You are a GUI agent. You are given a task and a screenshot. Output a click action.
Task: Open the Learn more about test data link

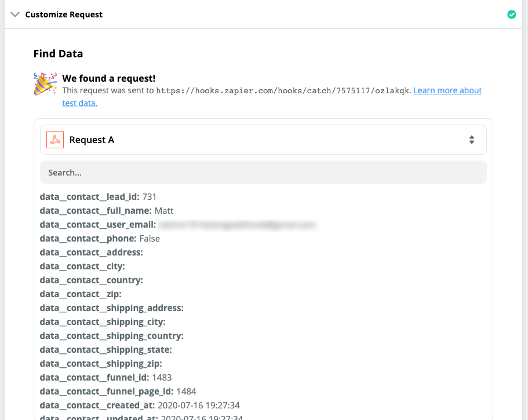click(447, 91)
